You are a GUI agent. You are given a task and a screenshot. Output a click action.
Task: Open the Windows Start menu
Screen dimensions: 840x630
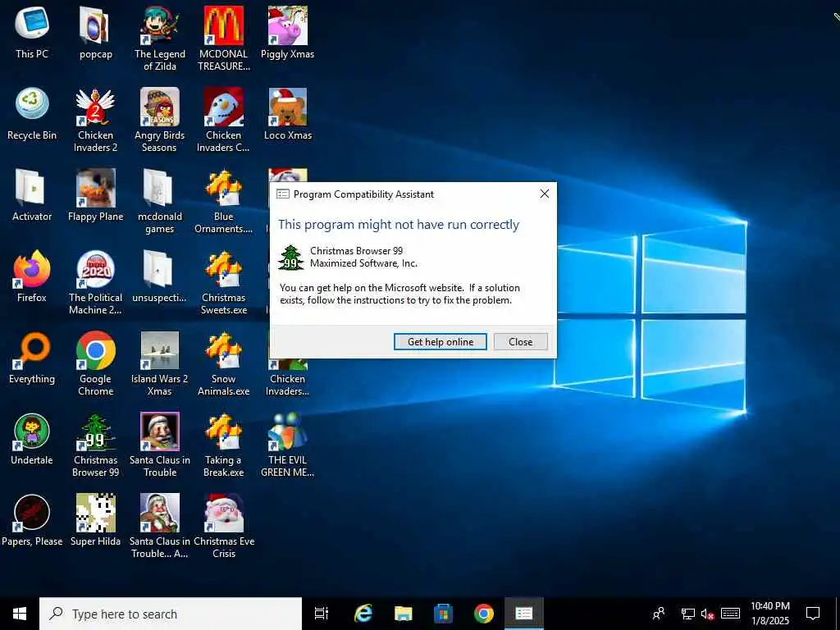pos(20,614)
